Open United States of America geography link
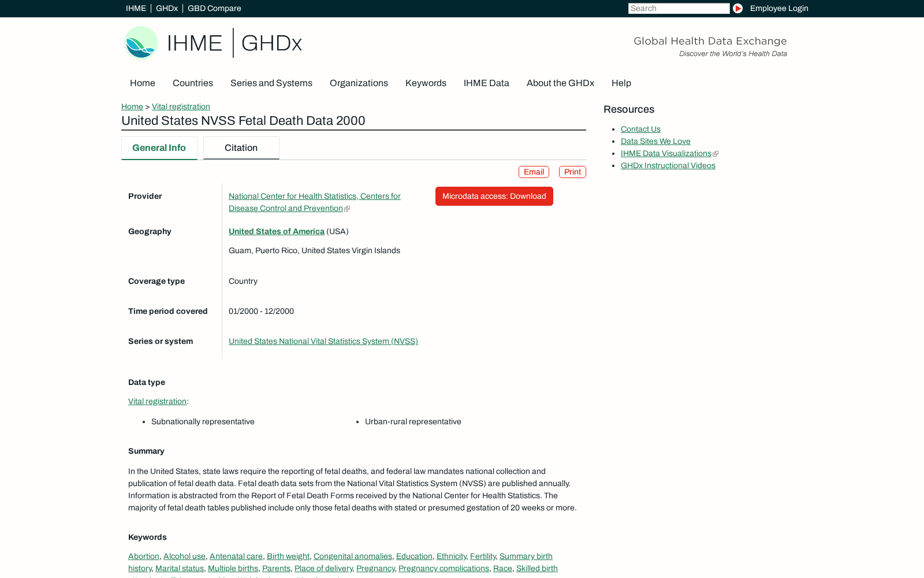Screen dimensions: 924x578 pyautogui.click(x=277, y=231)
